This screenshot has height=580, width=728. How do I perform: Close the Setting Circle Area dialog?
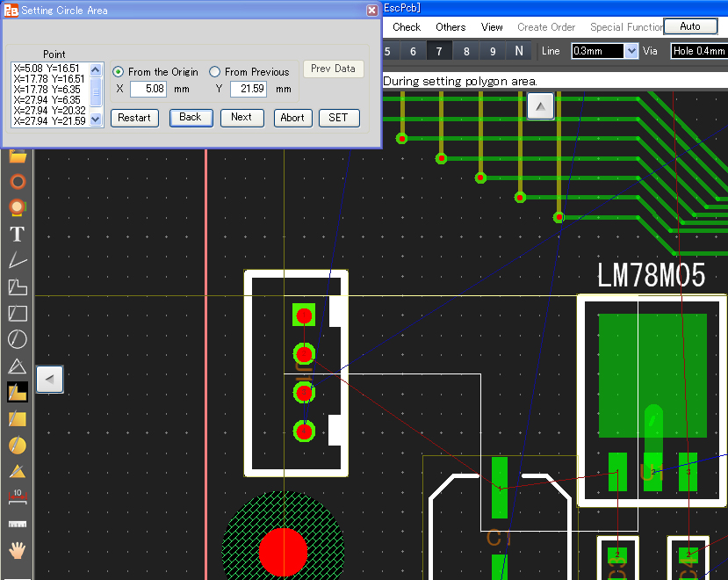[371, 11]
